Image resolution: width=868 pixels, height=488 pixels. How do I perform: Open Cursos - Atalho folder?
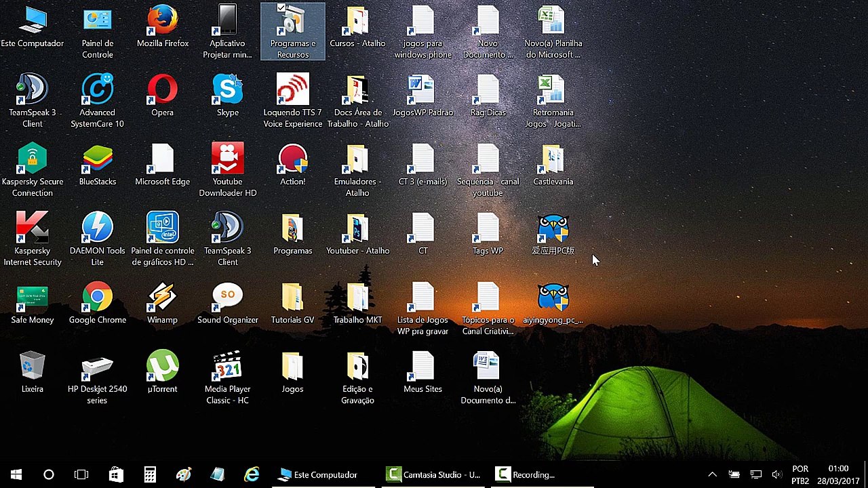(357, 27)
